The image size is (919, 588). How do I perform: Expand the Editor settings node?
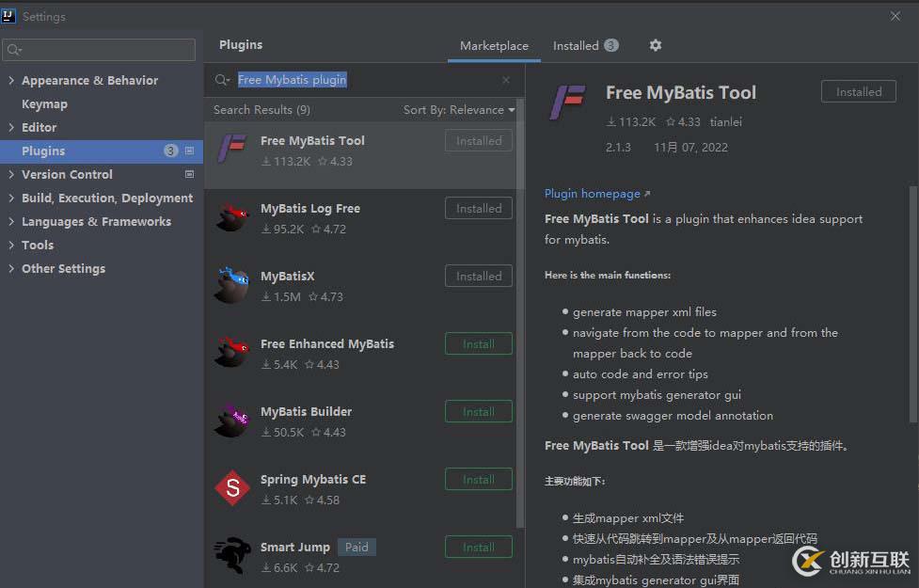(11, 127)
